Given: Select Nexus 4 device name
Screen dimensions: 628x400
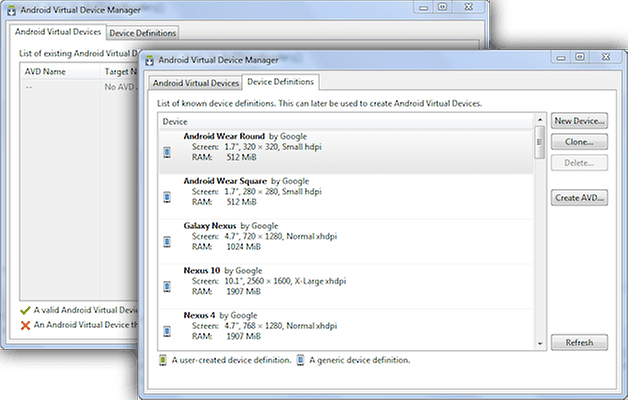Looking at the screenshot, I should 199,316.
